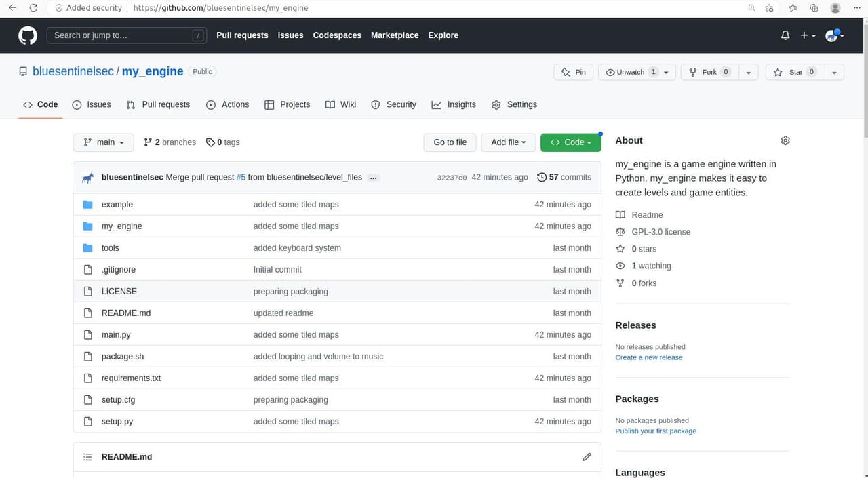Open the package.sh file
Screen dimensions: 868x478
123,357
